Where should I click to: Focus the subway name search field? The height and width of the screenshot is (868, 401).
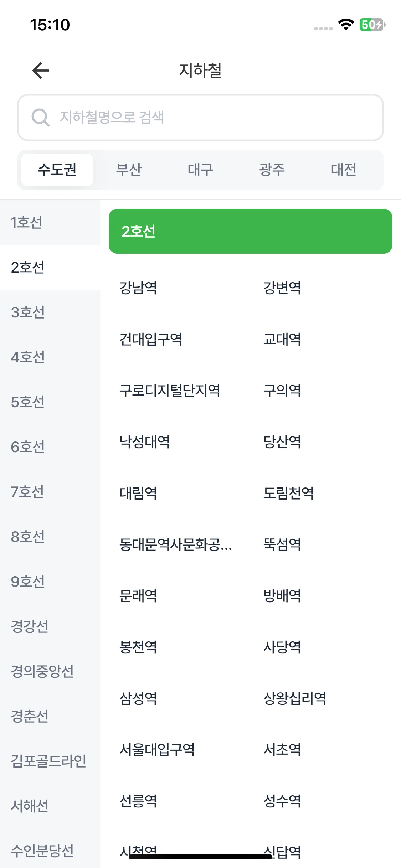pyautogui.click(x=200, y=118)
